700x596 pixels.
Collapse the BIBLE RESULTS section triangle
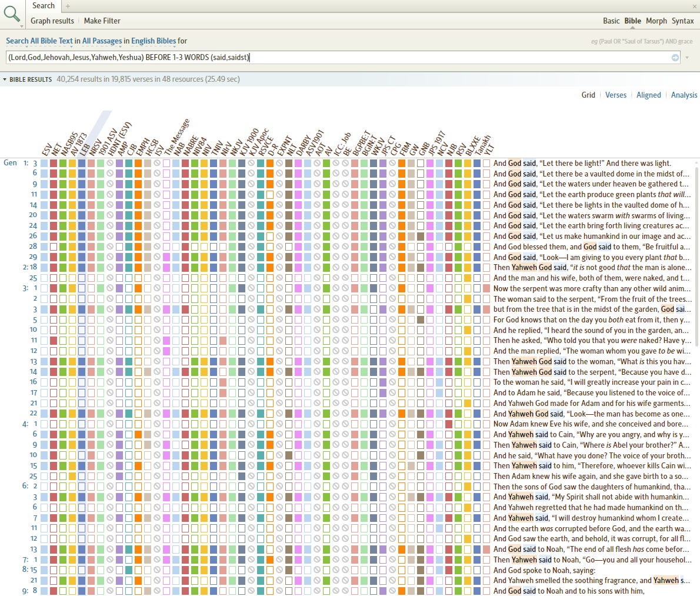coord(5,79)
